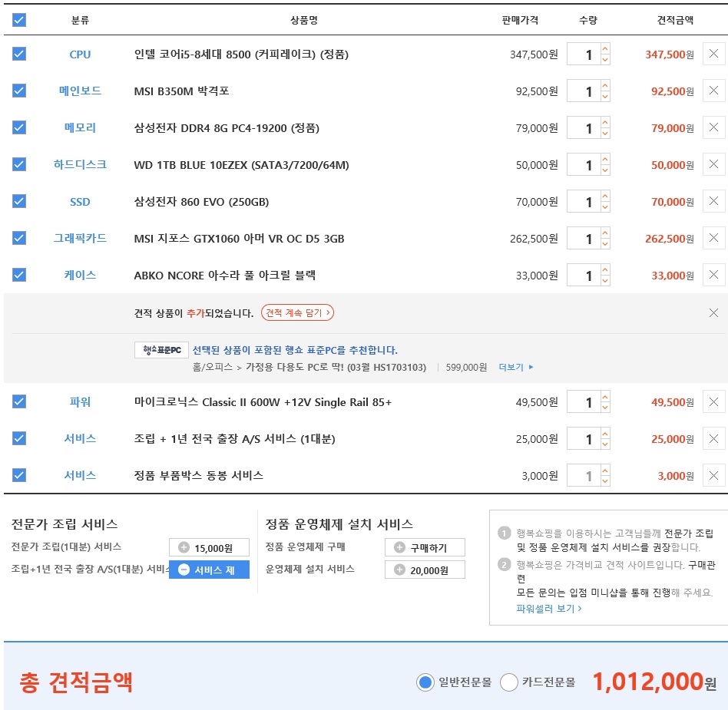Open the 더보기 link for 표준PC
This screenshot has width=728, height=710.
pyautogui.click(x=516, y=367)
